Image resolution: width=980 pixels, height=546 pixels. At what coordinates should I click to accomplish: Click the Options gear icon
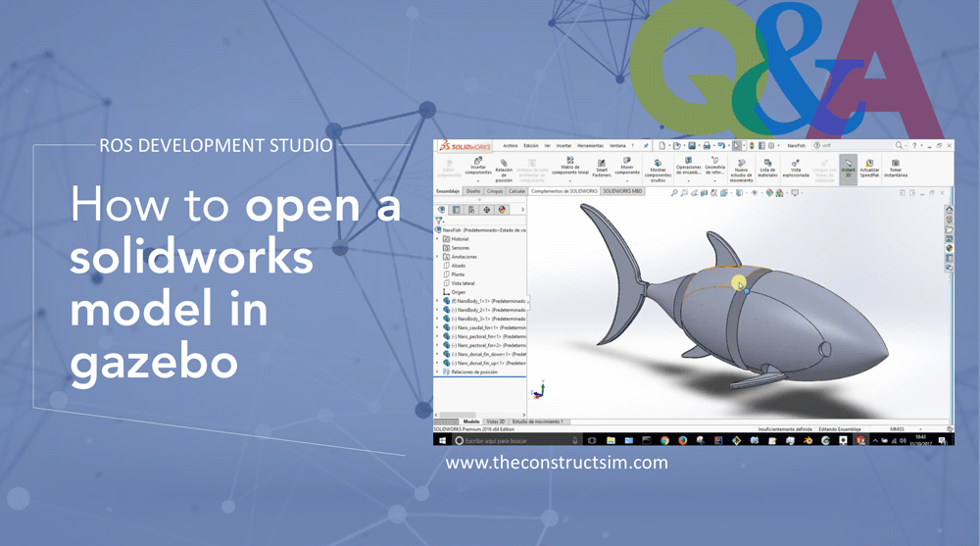(x=771, y=146)
